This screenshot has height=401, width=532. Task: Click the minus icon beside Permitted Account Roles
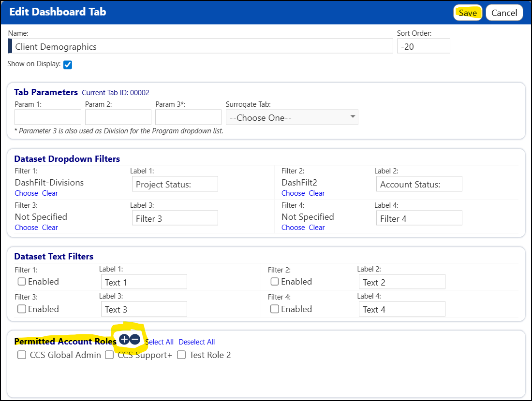tap(135, 339)
